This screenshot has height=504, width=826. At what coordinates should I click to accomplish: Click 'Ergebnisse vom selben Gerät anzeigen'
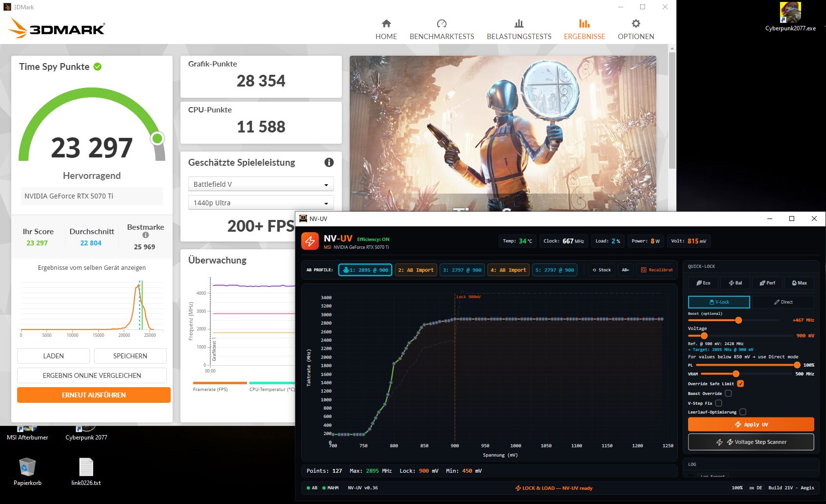click(x=92, y=267)
